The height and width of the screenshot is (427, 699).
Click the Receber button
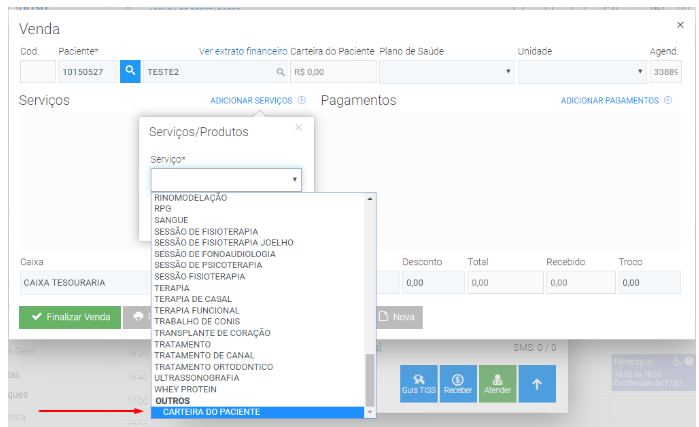458,384
